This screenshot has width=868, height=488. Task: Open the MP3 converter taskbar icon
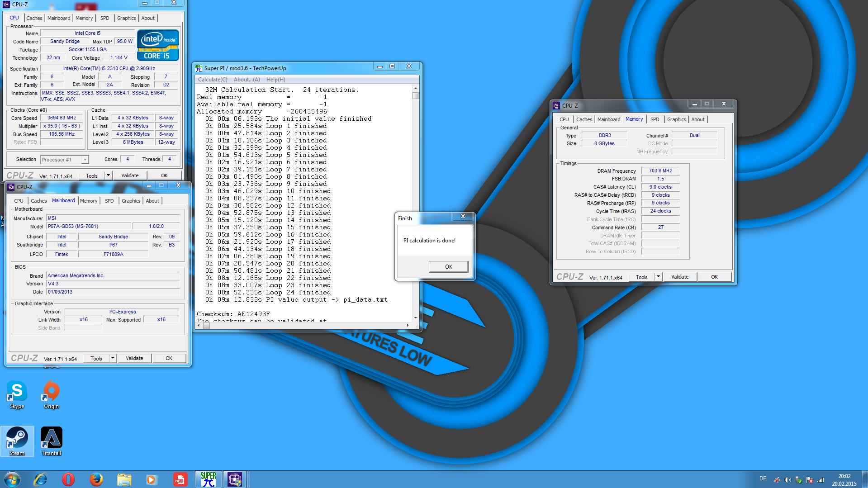click(x=180, y=479)
